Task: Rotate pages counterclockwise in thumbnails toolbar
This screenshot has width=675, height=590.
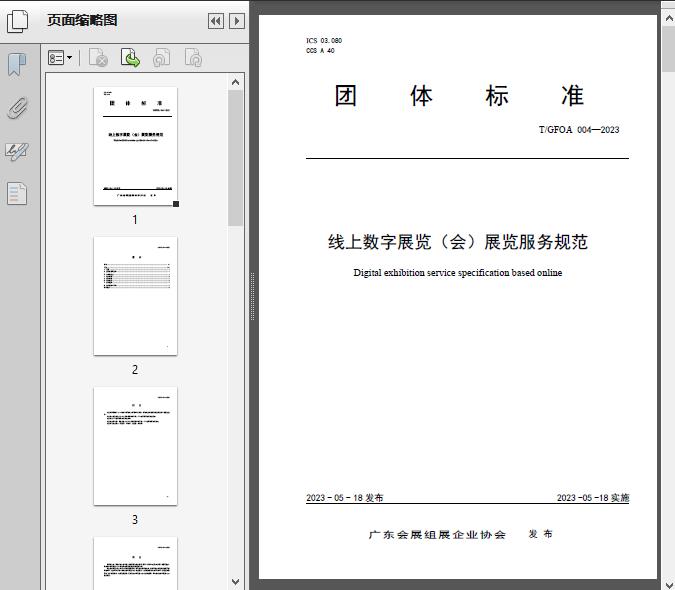Action: pos(161,59)
